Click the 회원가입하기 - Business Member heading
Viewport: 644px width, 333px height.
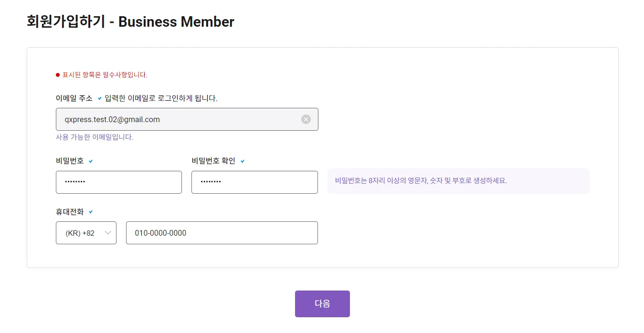(130, 21)
